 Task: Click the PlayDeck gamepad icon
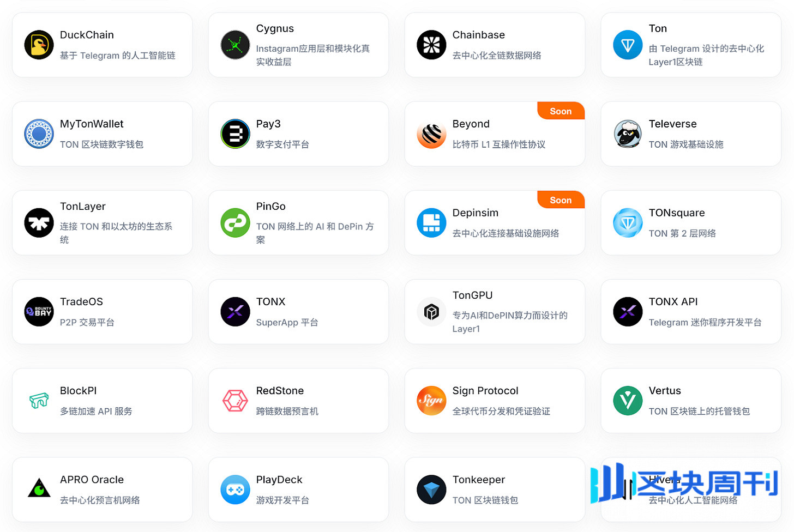pyautogui.click(x=235, y=489)
